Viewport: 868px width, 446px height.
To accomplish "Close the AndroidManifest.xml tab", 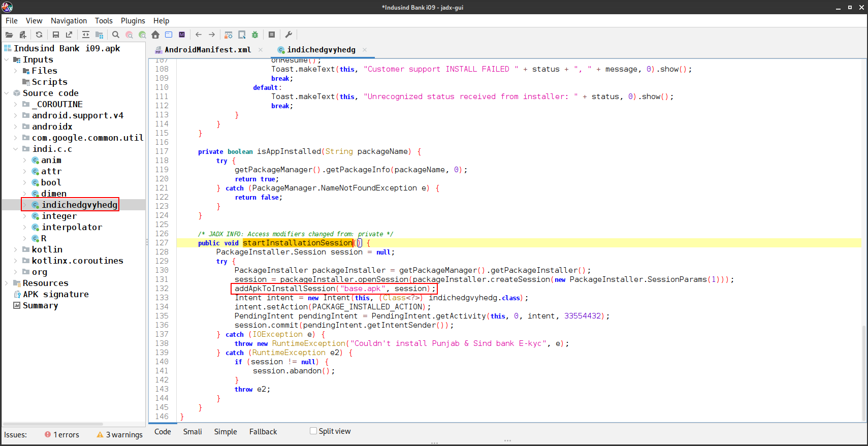I will pos(261,50).
